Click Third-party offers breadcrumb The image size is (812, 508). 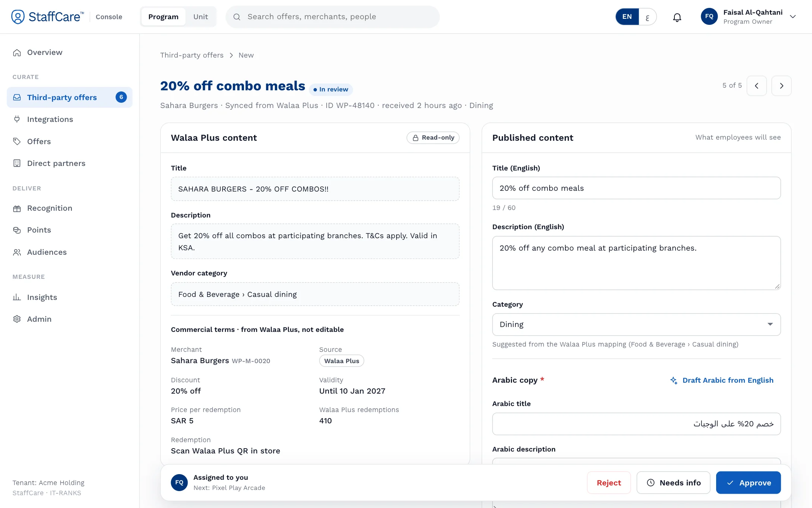click(192, 55)
